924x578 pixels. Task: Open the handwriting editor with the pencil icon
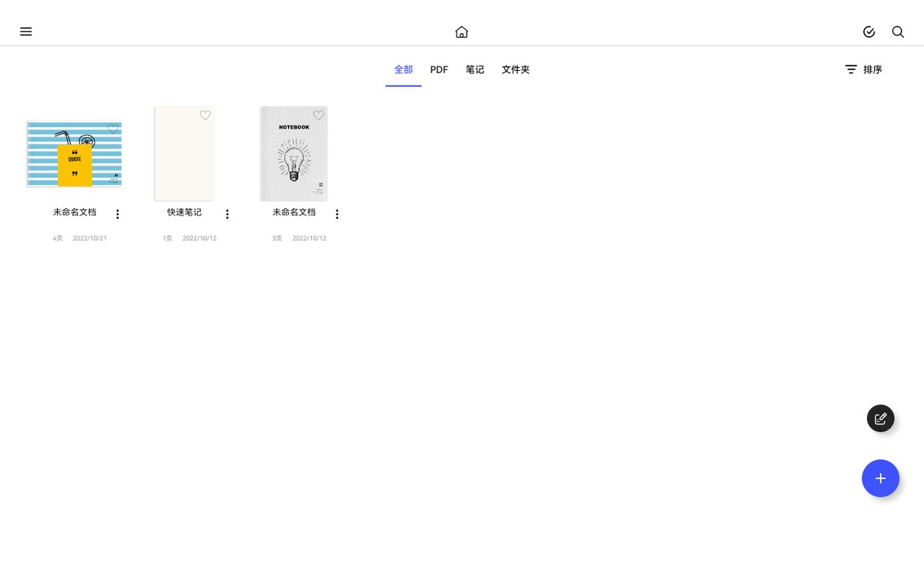[880, 418]
